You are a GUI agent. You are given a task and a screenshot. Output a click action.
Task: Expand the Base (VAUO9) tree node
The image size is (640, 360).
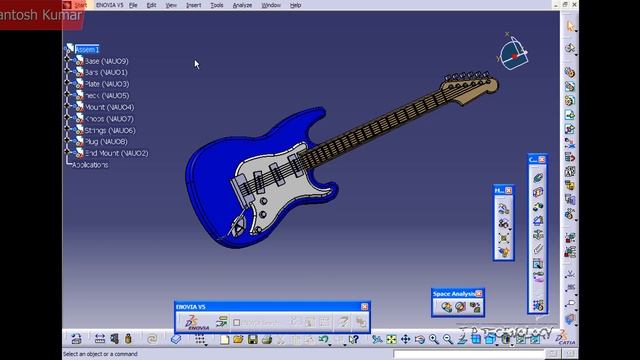67,60
